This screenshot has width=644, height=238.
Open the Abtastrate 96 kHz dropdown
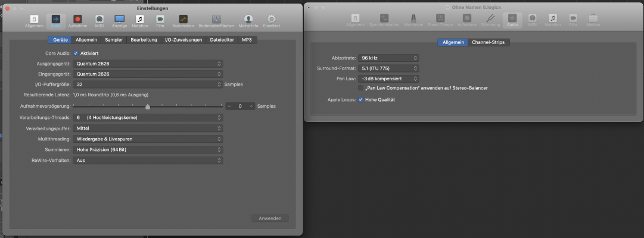point(388,58)
